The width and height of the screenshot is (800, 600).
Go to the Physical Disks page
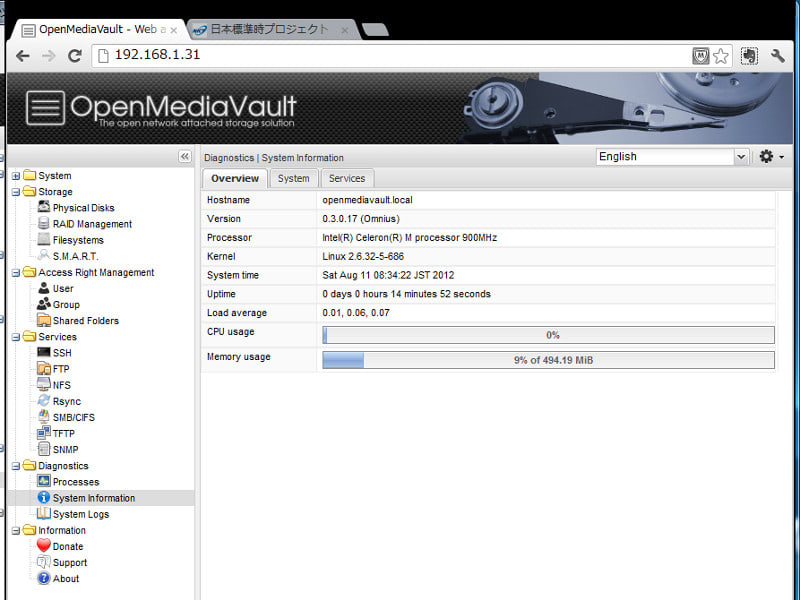pyautogui.click(x=84, y=208)
